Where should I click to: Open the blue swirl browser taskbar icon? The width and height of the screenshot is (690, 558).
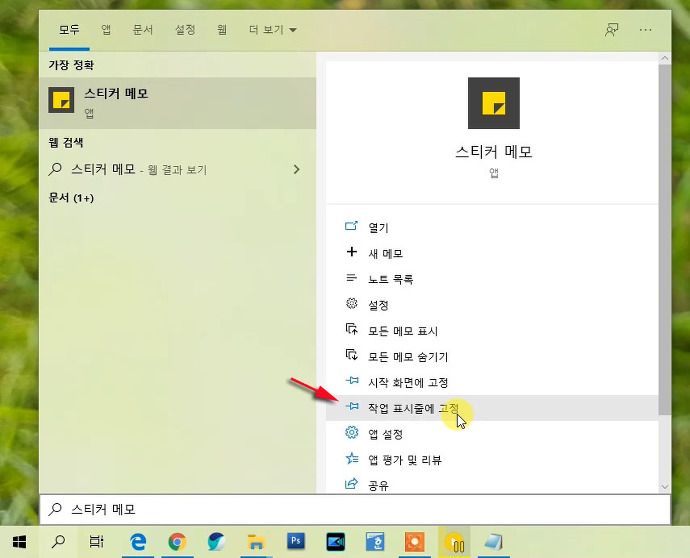(x=216, y=542)
